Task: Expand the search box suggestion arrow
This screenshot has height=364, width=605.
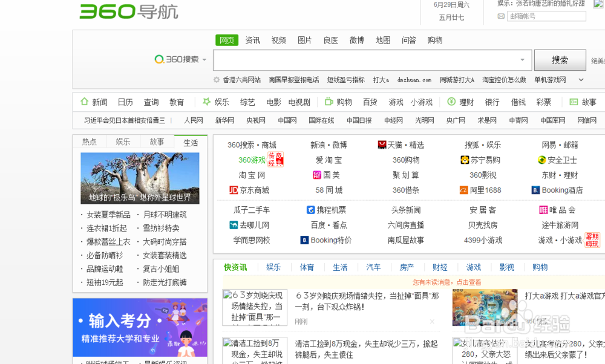Action: tap(522, 60)
